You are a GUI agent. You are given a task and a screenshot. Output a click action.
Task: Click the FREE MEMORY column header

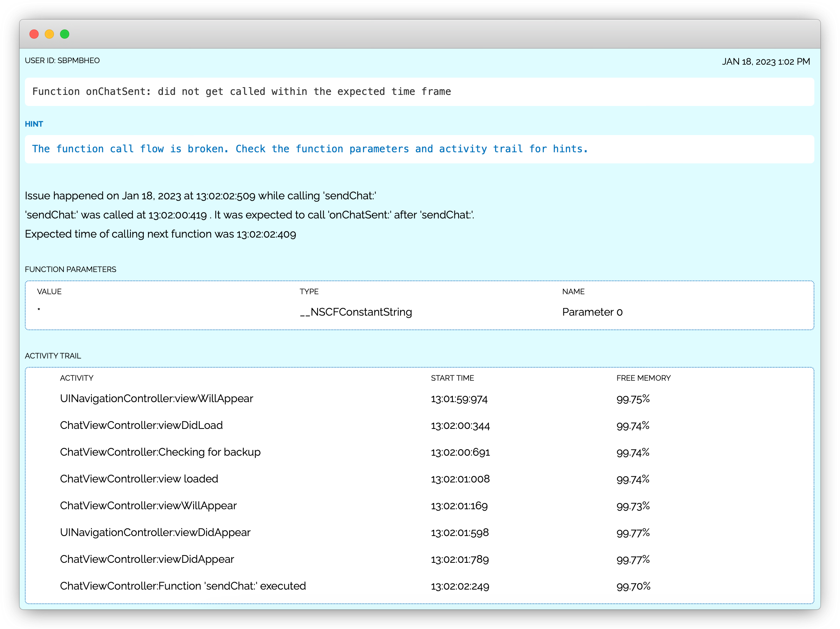tap(643, 378)
